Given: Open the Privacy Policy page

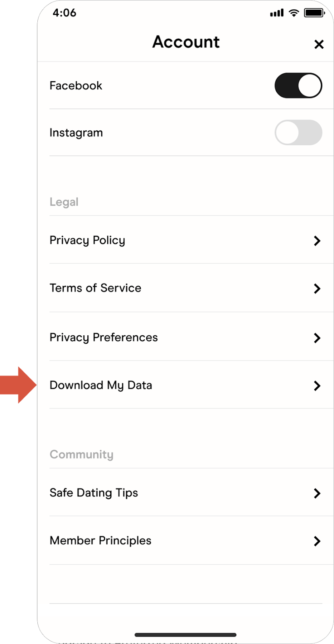Looking at the screenshot, I should pyautogui.click(x=87, y=240).
